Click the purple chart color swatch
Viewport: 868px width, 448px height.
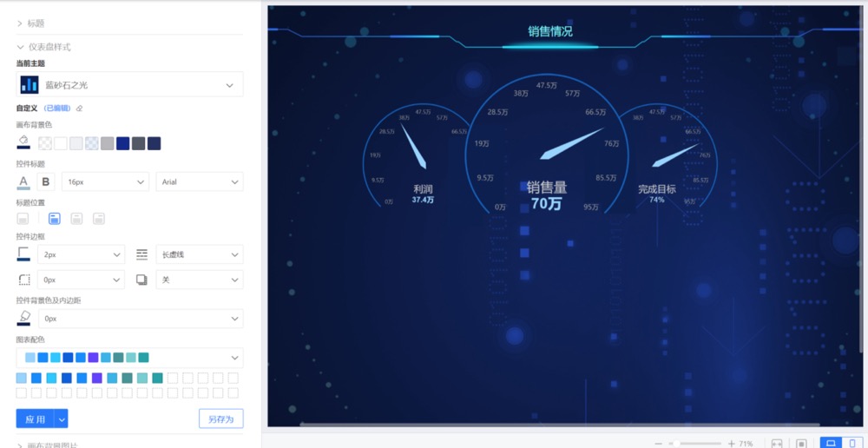[97, 378]
